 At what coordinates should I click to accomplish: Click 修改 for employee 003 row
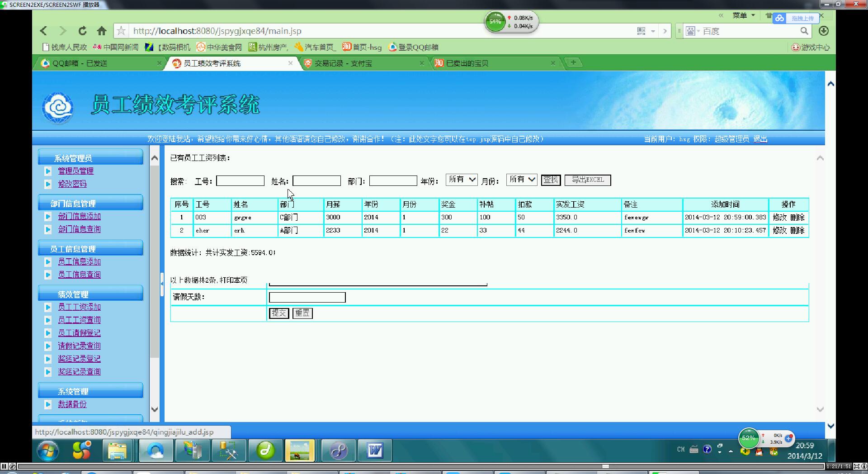pos(780,218)
